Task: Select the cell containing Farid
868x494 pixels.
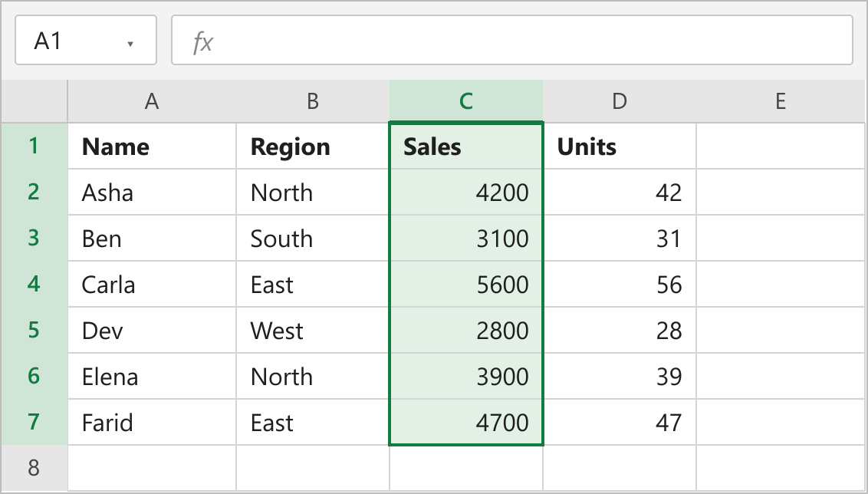Action: click(152, 421)
